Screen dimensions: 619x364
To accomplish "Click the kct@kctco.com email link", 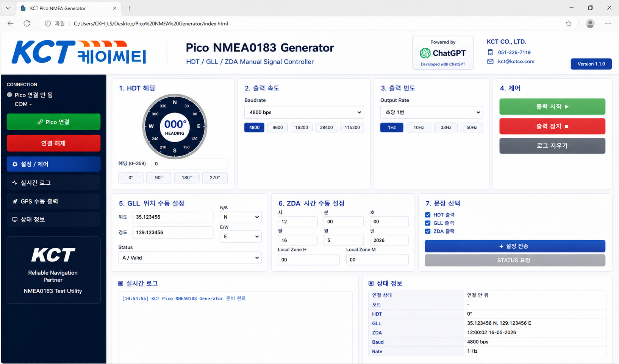I will 516,61.
